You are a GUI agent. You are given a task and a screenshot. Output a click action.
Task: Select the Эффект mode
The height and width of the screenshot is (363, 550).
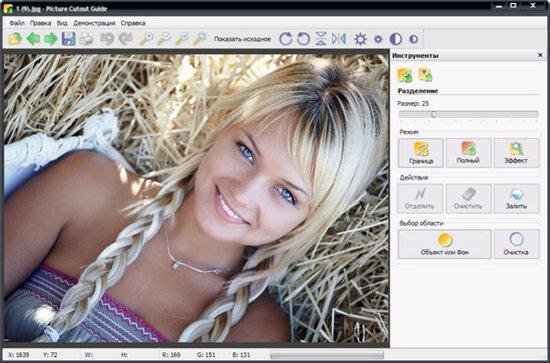pos(516,153)
